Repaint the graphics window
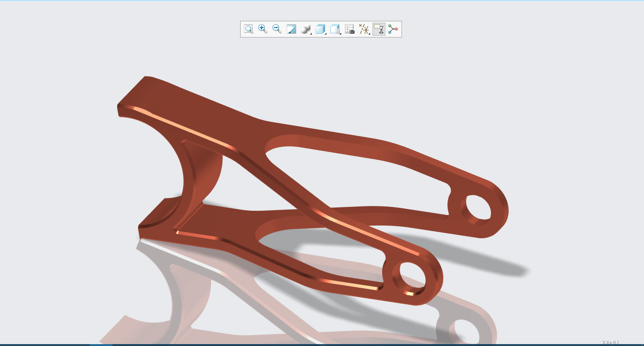The image size is (644, 346). click(x=291, y=29)
